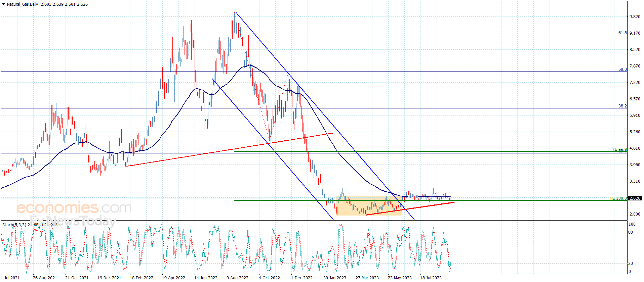Click the 6.570 price axis label
The image size is (644, 282).
(635, 99)
